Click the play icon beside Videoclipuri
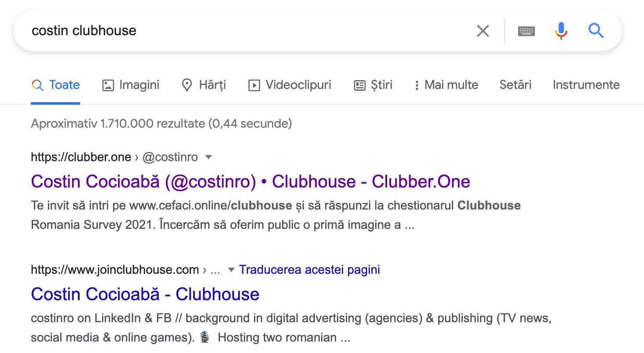 coord(254,85)
